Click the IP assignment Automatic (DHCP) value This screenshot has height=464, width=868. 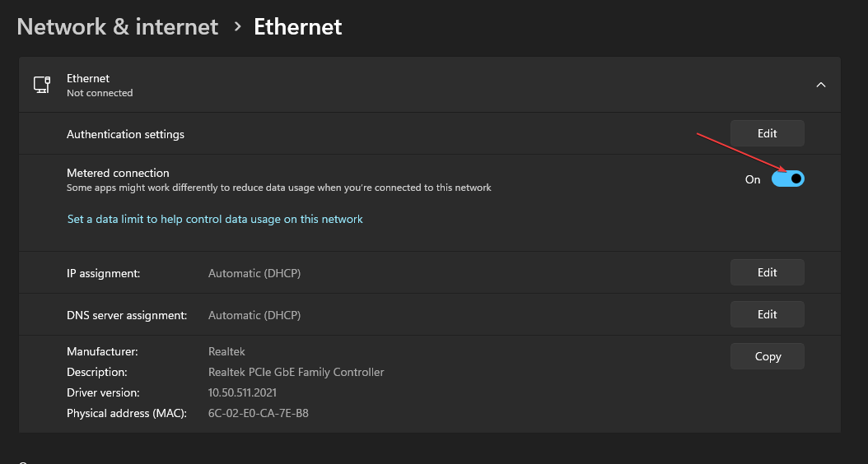click(254, 273)
